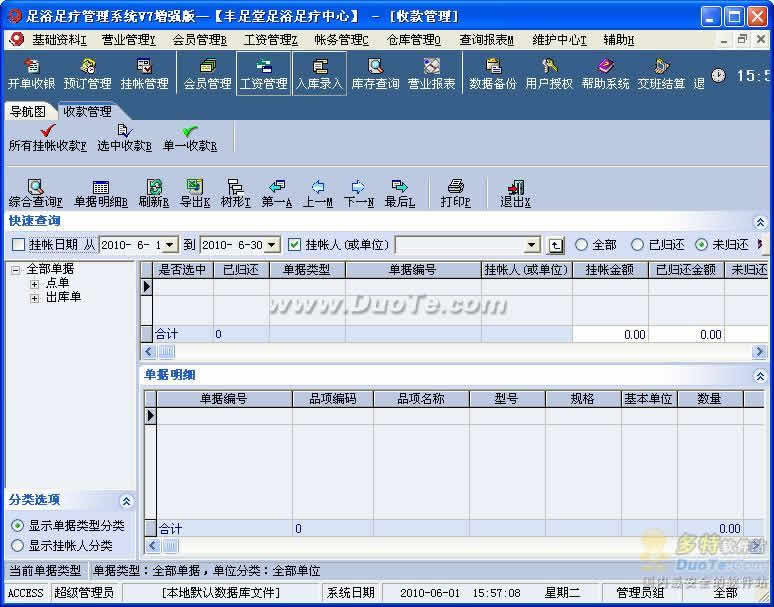Click the 挂帐管理 toolbar icon
Screen dimensions: 774x607
point(144,73)
